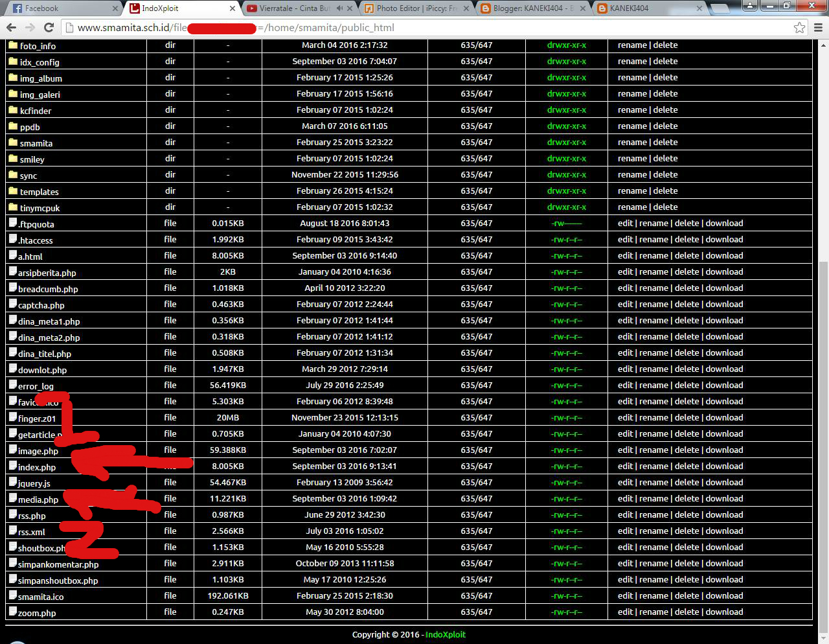Click the .htaccess file icon
The image size is (829, 644).
13,239
